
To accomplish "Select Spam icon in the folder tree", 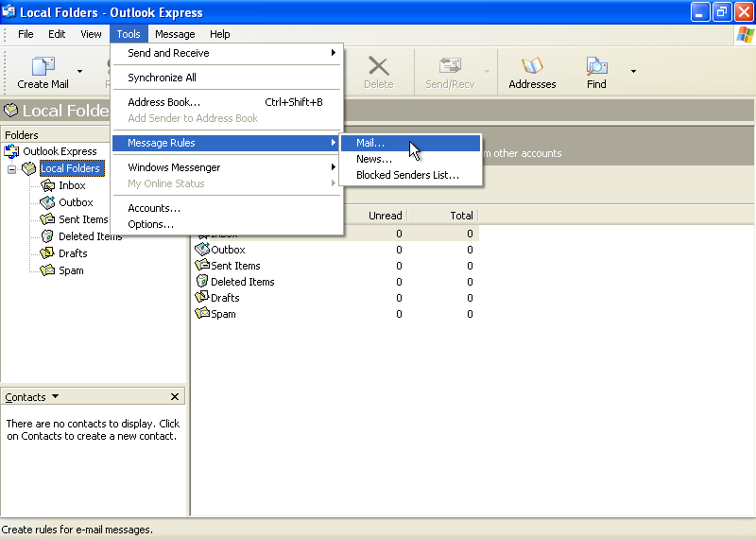I will 47,270.
